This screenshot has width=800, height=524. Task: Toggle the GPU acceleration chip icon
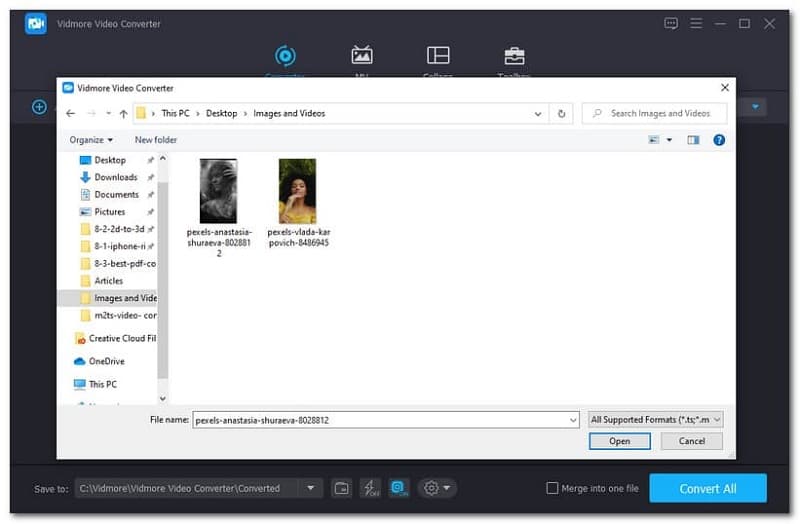pyautogui.click(x=399, y=488)
